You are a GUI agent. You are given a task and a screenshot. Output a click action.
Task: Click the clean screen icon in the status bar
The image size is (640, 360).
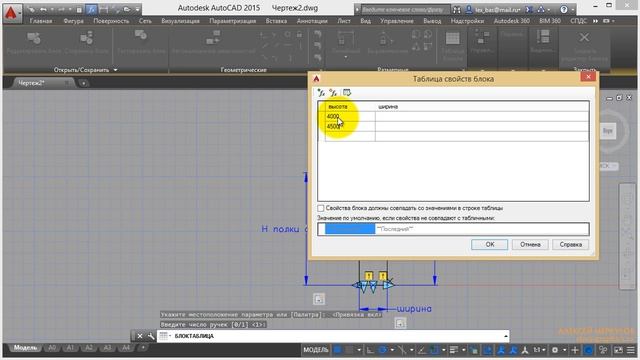618,350
